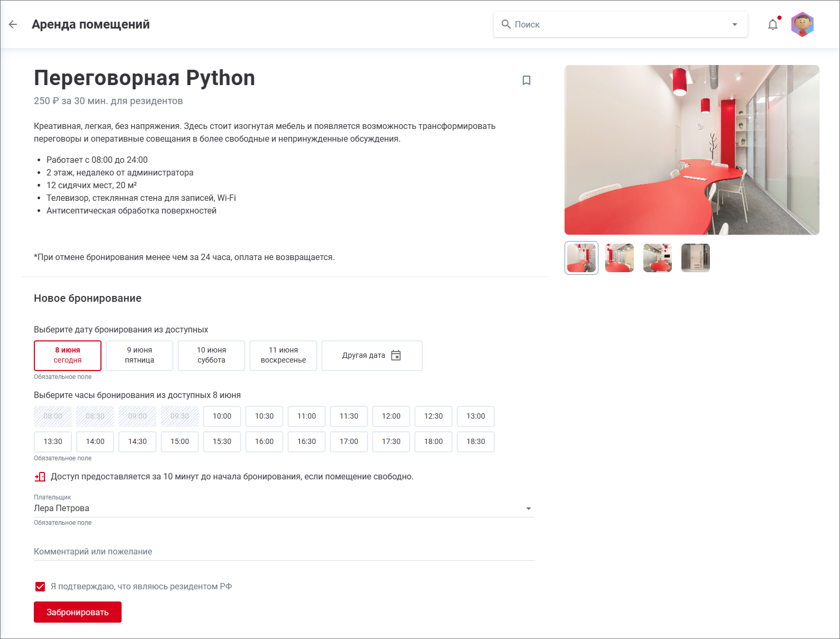Screen dimensions: 840x639
Task: Click the search magnifier icon
Action: pos(506,24)
